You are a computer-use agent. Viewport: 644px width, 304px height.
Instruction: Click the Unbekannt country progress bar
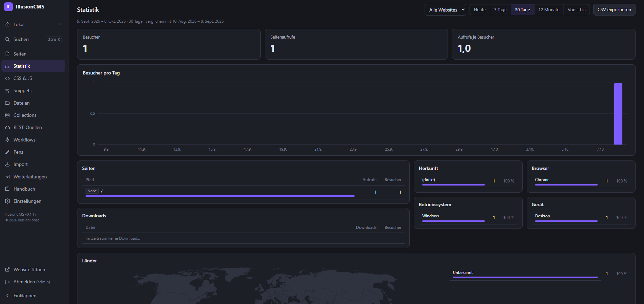click(x=525, y=277)
